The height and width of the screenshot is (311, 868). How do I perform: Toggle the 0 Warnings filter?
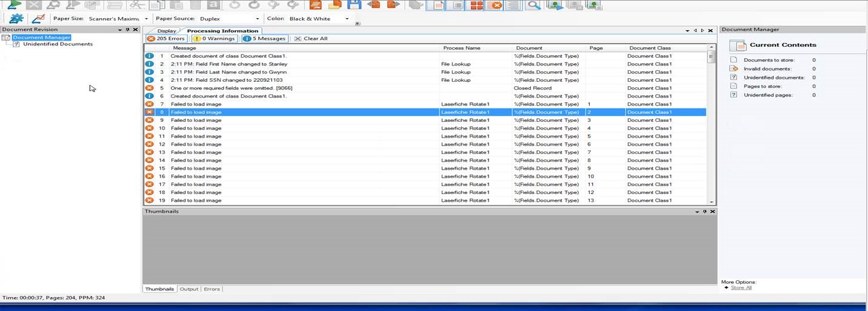[214, 38]
